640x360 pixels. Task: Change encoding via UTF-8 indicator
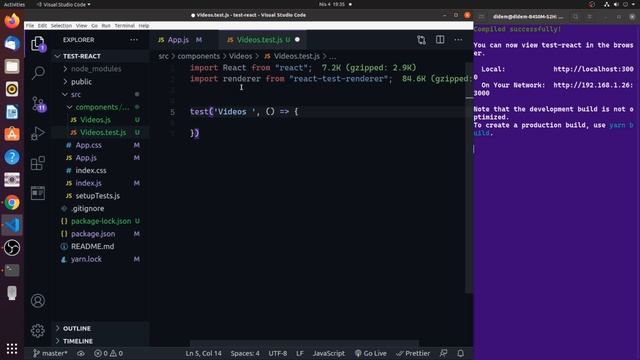click(278, 353)
